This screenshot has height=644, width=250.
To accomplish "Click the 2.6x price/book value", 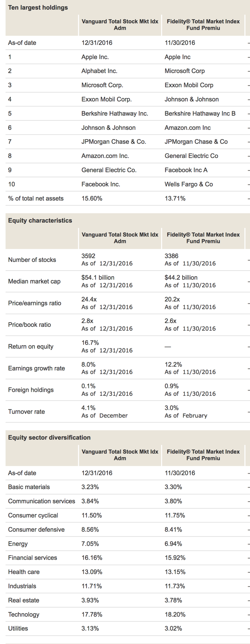I will (x=171, y=321).
